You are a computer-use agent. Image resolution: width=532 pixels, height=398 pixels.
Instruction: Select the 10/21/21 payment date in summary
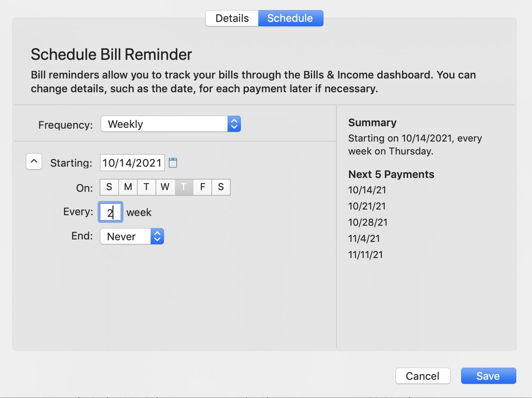367,206
